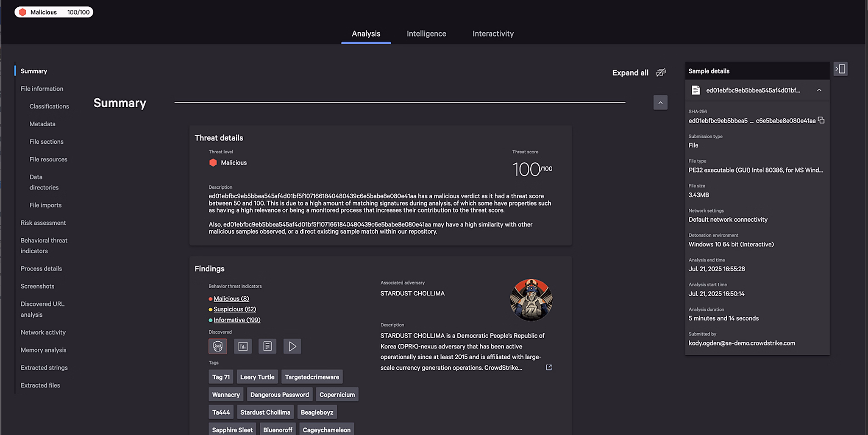Select the chart icon under Discovered
This screenshot has height=435, width=868.
click(x=243, y=346)
